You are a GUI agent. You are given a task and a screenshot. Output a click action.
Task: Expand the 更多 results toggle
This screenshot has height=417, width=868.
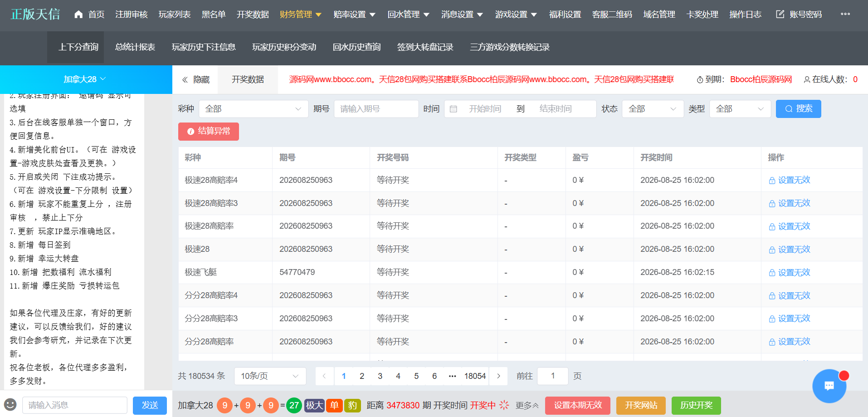527,405
